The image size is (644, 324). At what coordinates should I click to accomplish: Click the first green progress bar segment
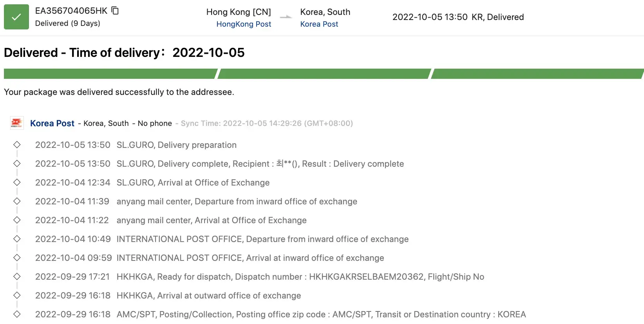coord(110,74)
